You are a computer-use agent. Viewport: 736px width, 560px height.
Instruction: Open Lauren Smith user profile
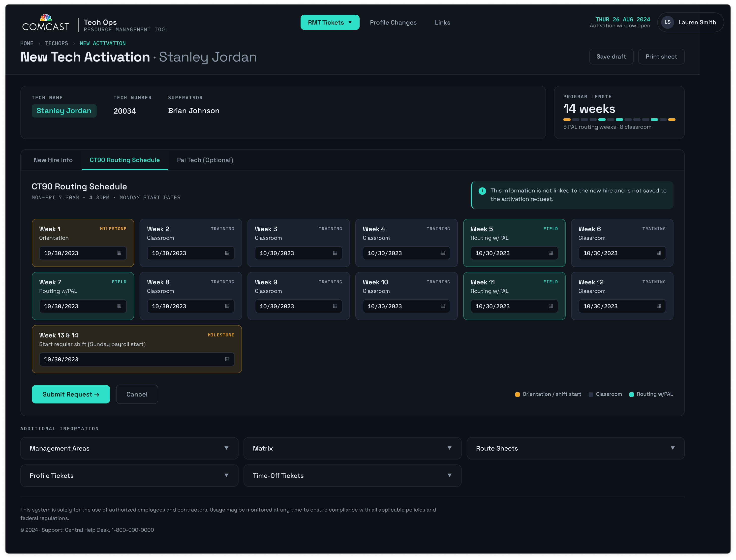point(690,22)
